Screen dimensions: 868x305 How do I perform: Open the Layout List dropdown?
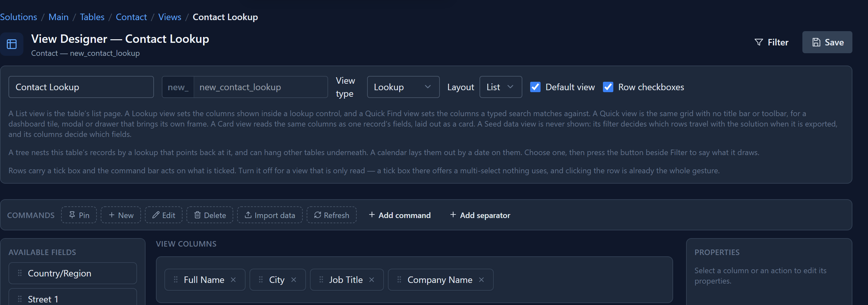[501, 87]
